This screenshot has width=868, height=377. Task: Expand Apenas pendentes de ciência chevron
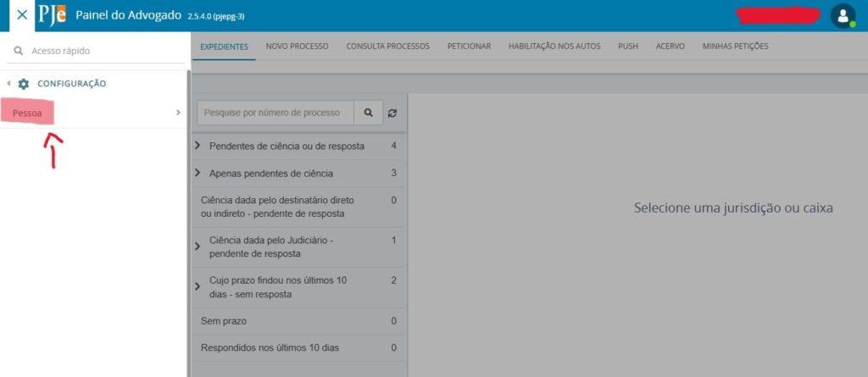(x=198, y=174)
